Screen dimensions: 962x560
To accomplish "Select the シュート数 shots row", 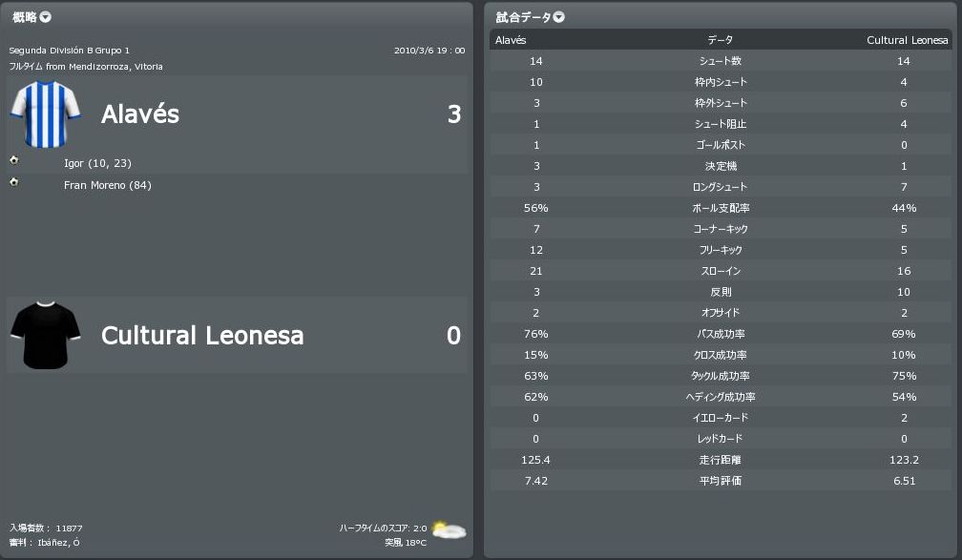I will (721, 61).
